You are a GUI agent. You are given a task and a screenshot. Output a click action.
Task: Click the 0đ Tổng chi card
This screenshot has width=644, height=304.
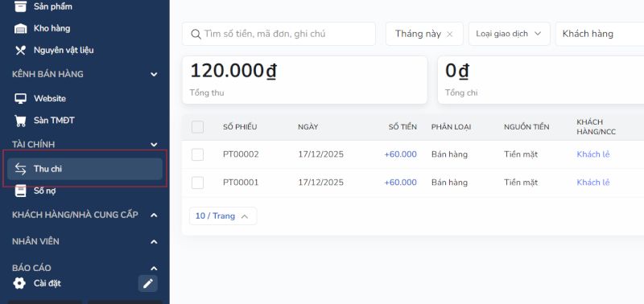540,80
